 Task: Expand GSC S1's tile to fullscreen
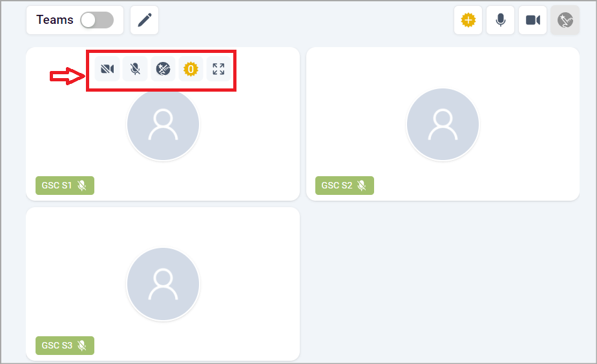click(218, 69)
